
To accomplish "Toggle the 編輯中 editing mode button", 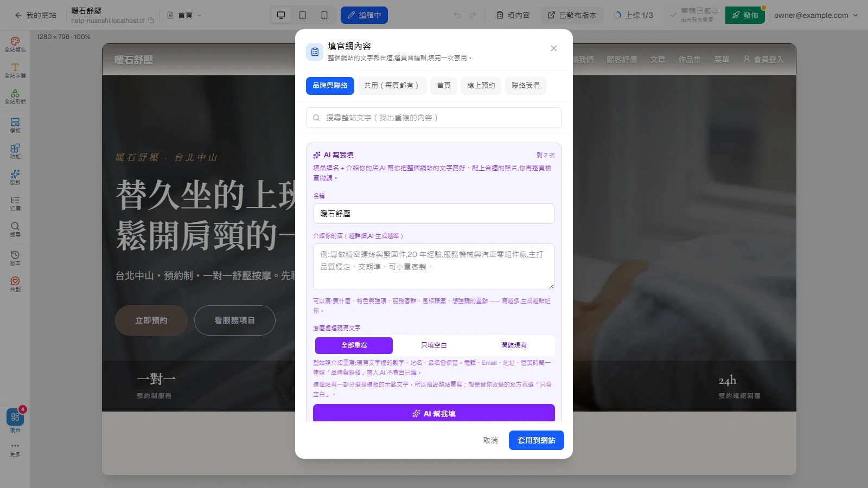I will coord(364,15).
